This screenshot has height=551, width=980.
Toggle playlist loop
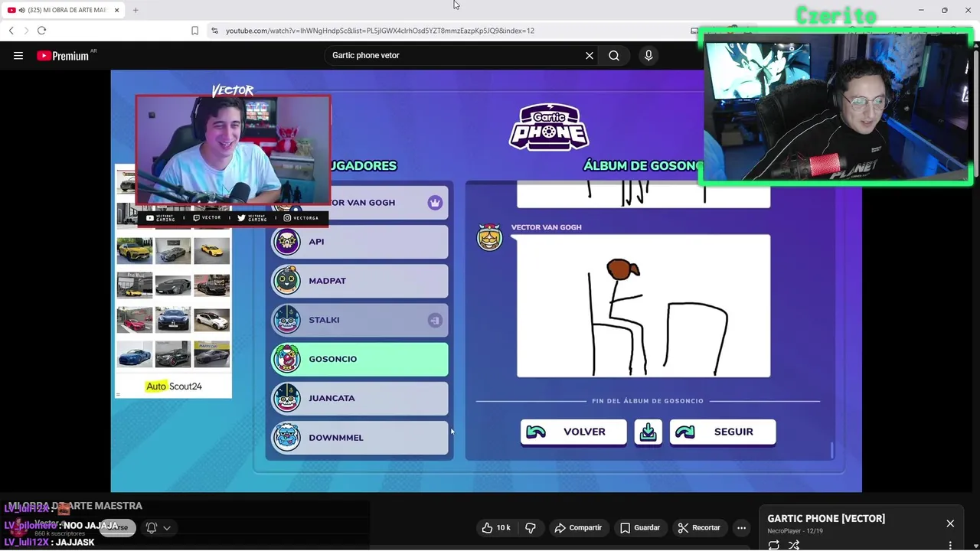(x=774, y=545)
